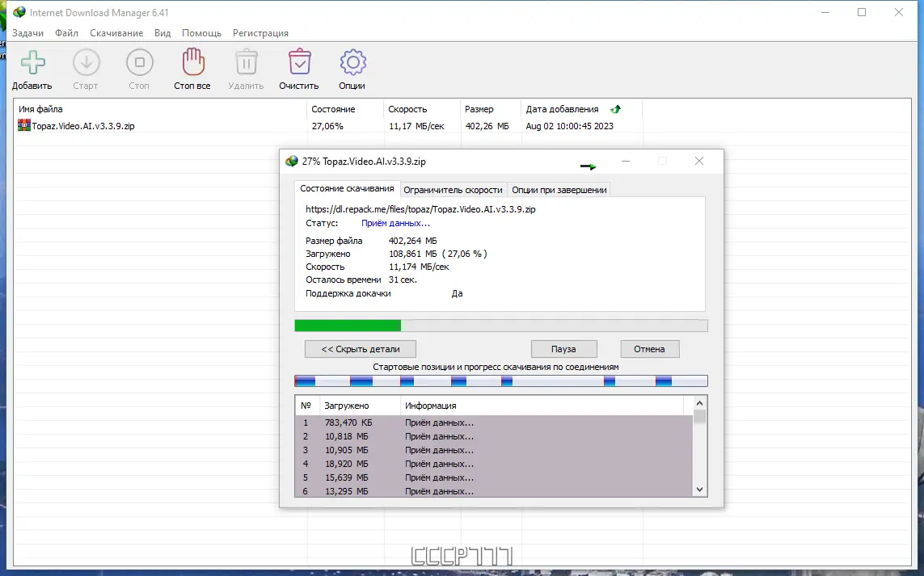Click the IDM logo in main title bar
Image resolution: width=924 pixels, height=576 pixels.
tap(19, 12)
